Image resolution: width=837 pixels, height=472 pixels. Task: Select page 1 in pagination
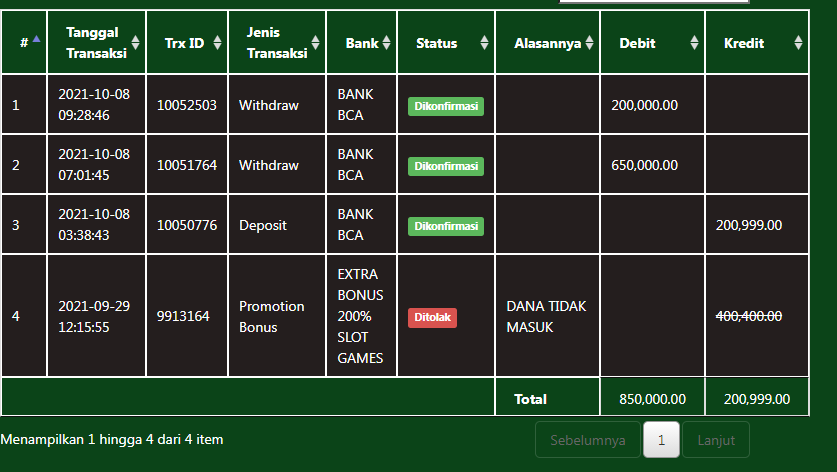661,440
